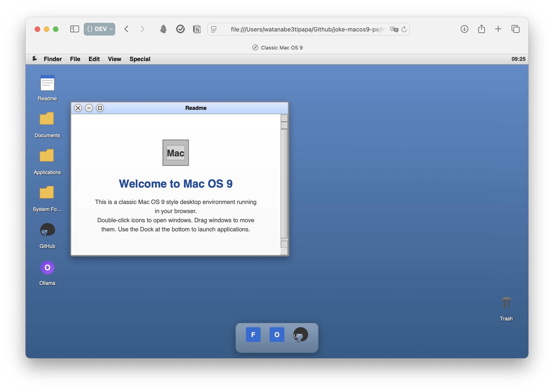Viewport: 554px width, 392px height.
Task: Open the Trash icon
Action: 507,302
